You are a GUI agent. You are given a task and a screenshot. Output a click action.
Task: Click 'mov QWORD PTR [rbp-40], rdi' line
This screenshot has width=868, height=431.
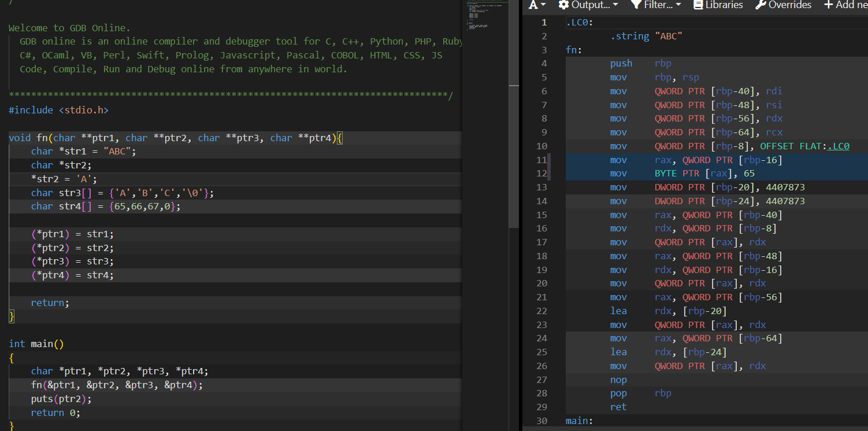pyautogui.click(x=696, y=91)
